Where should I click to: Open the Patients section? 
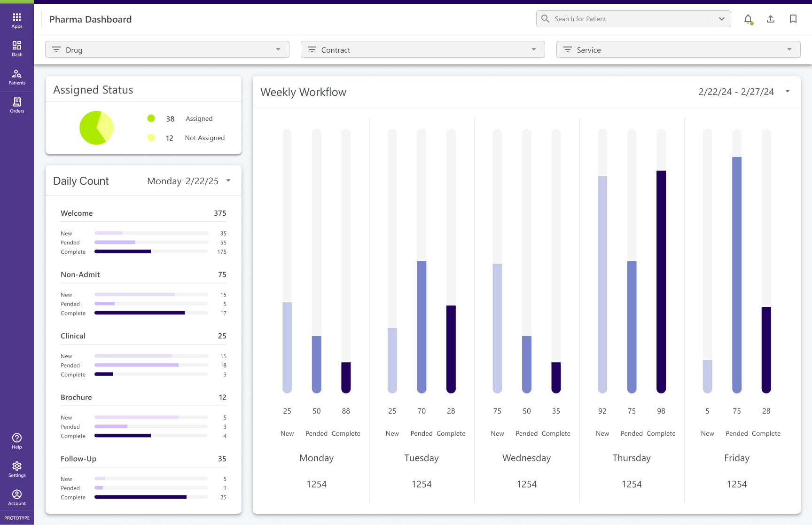click(17, 77)
